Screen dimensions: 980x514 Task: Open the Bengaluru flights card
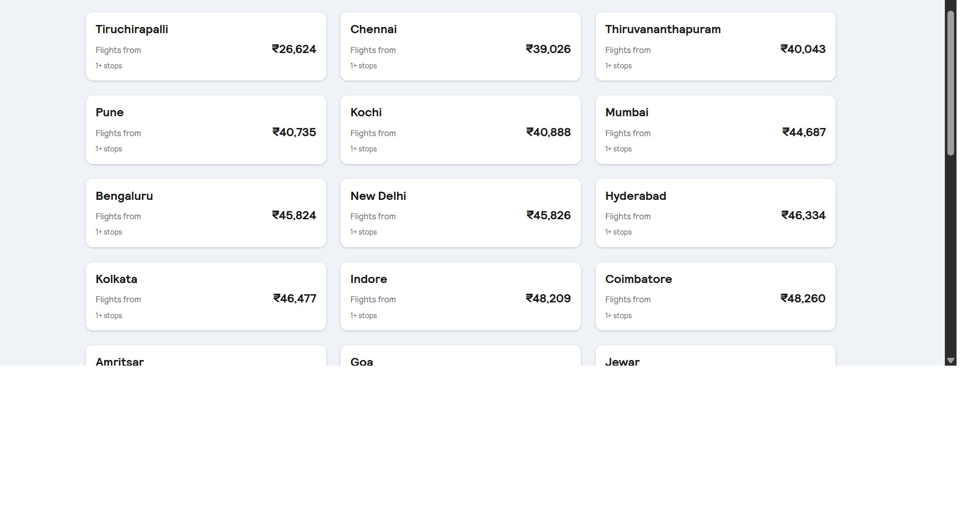pos(206,213)
